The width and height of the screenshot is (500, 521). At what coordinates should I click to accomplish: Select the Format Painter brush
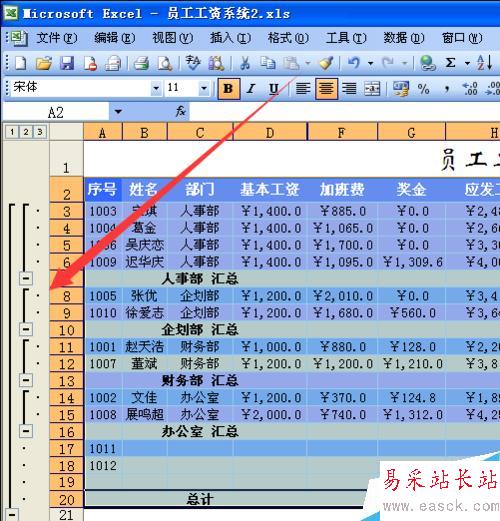coord(326,63)
